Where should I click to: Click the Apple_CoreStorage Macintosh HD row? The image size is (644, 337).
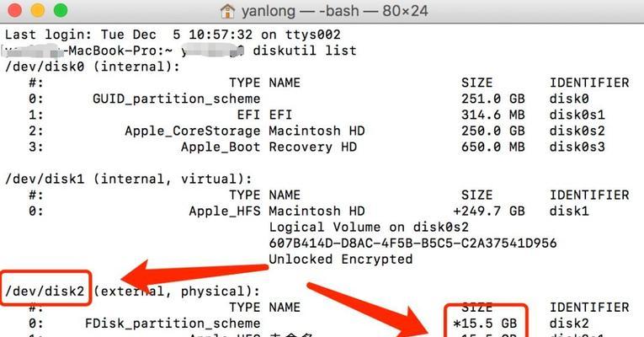point(317,131)
